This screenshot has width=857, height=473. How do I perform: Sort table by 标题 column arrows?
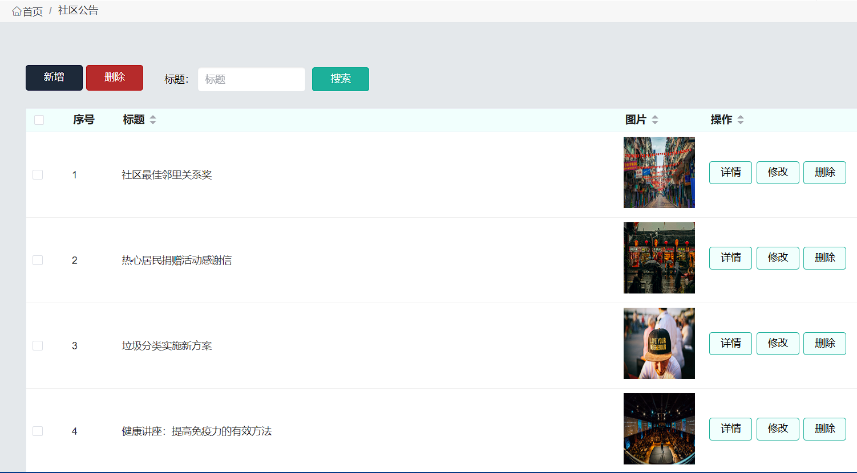pos(153,120)
